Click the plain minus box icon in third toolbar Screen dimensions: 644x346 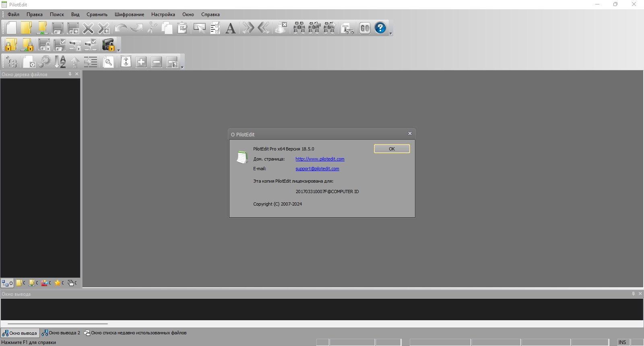157,62
